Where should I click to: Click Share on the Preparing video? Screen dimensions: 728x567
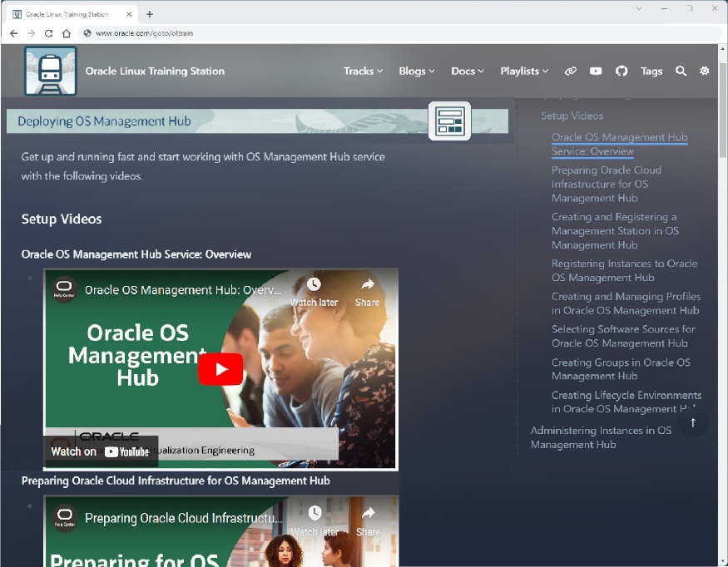tap(369, 521)
